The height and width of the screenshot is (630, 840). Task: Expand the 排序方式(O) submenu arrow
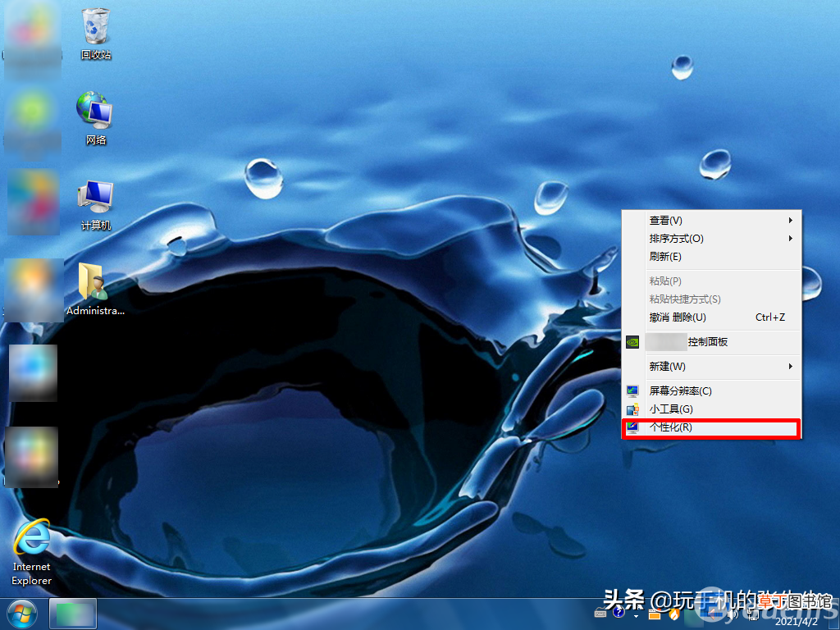(x=790, y=239)
